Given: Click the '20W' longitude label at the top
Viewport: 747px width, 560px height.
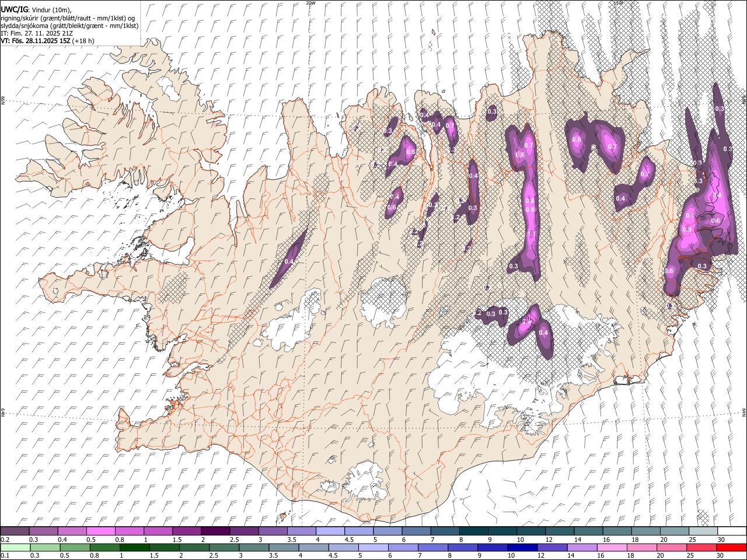Looking at the screenshot, I should tap(310, 3).
